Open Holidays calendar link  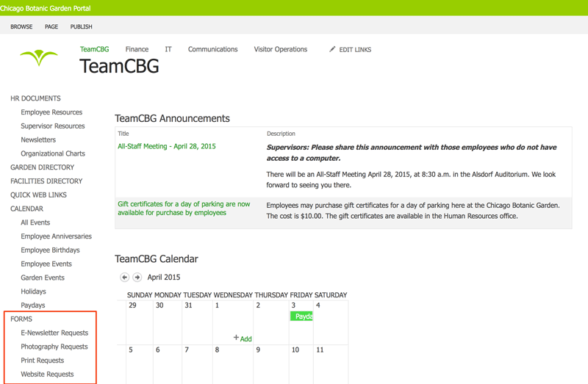coord(33,291)
